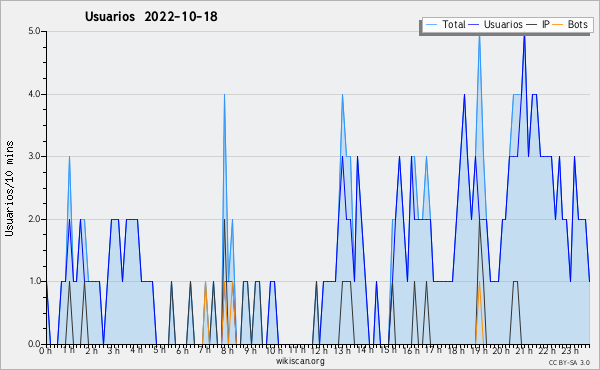Viewport: 600px width, 370px height.
Task: Click the '16 h' x-axis label
Action: pyautogui.click(x=411, y=351)
